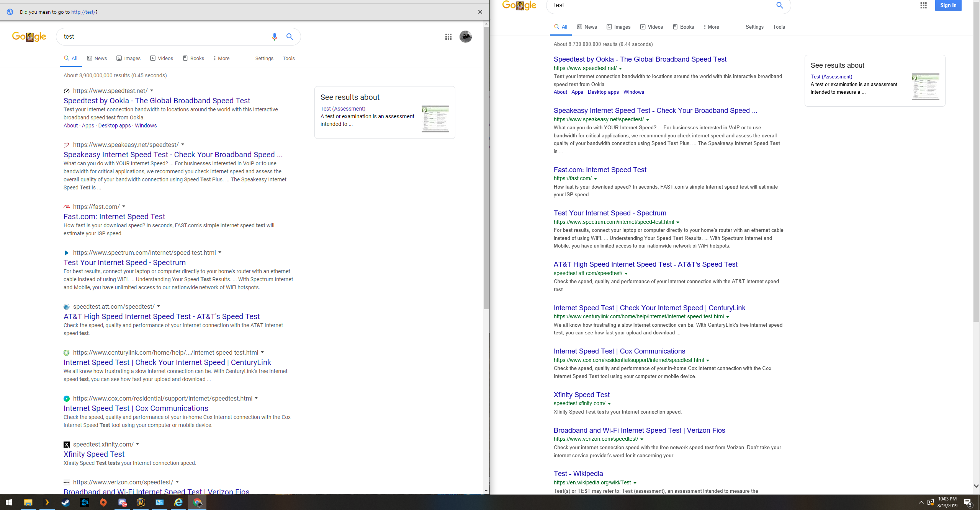This screenshot has height=510, width=980.
Task: Click the xfinity favicon in left window
Action: (x=67, y=445)
